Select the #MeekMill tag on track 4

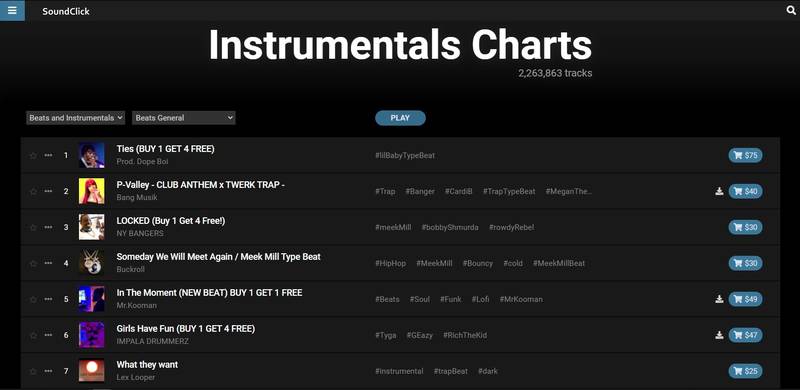(434, 263)
